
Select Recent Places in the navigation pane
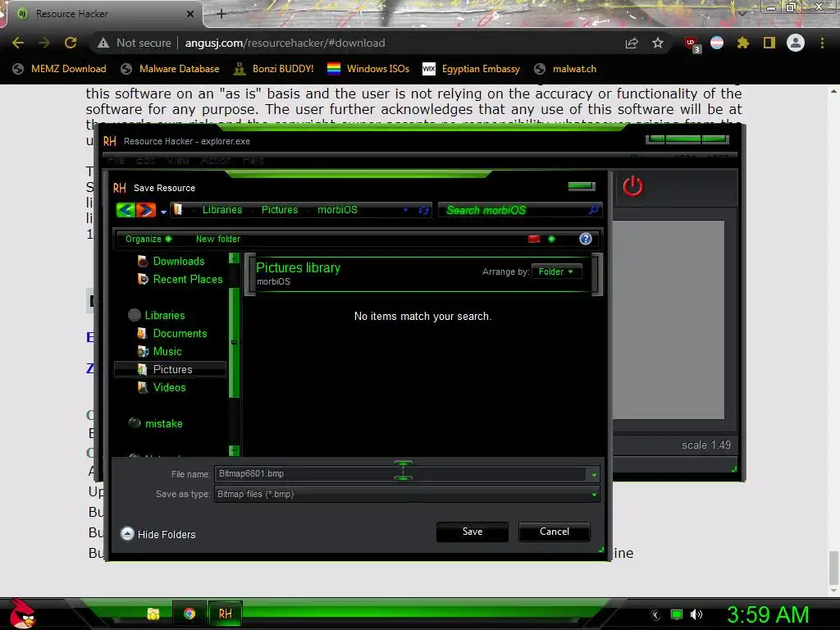188,280
